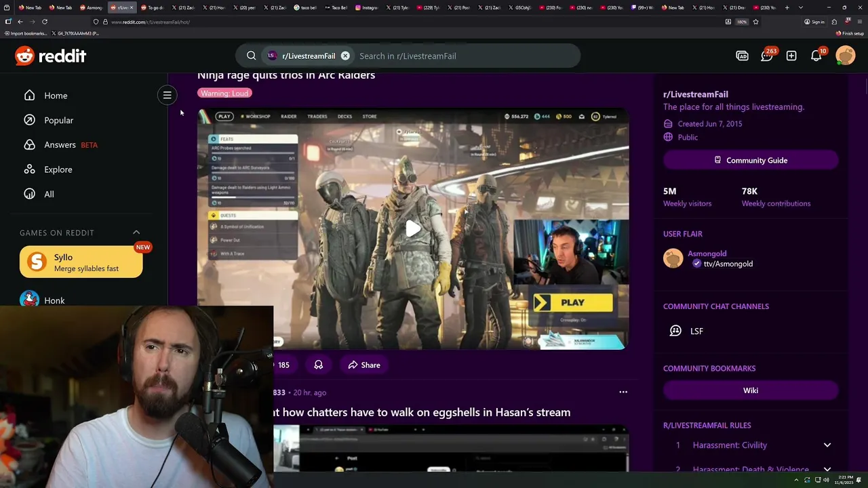The height and width of the screenshot is (488, 868).
Task: Show hidden system tray icons
Action: coord(796,480)
